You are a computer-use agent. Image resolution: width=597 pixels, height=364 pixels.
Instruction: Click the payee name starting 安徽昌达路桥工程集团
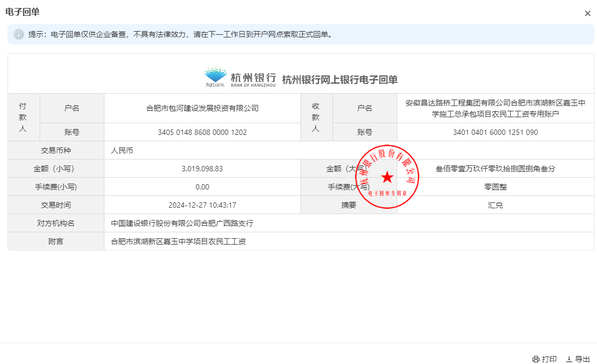coord(495,108)
